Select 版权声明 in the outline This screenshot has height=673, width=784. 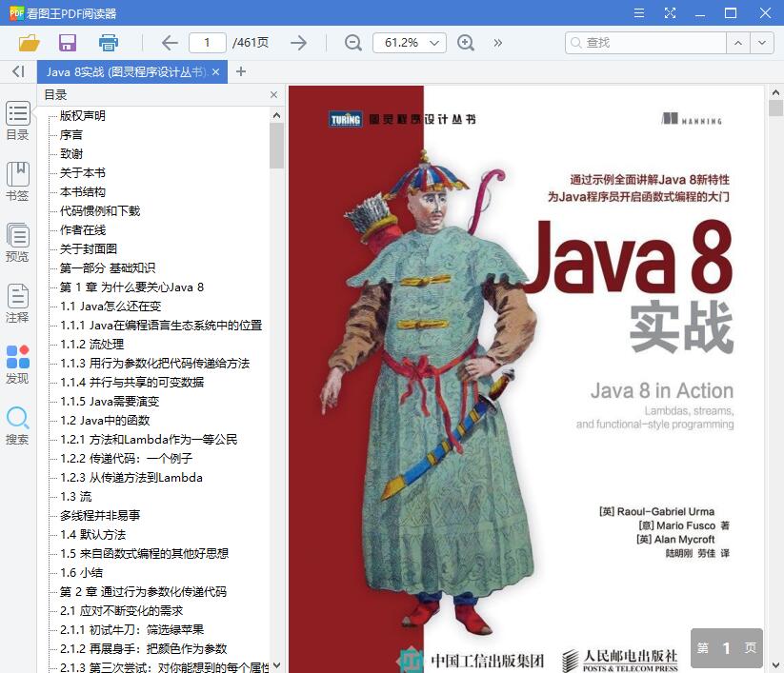tap(83, 116)
